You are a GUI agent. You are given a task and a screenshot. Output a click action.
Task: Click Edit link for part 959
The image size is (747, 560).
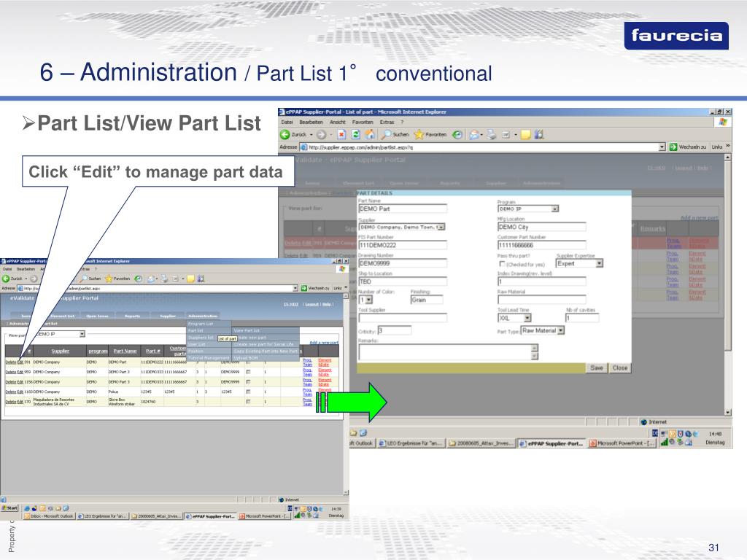(x=20, y=372)
